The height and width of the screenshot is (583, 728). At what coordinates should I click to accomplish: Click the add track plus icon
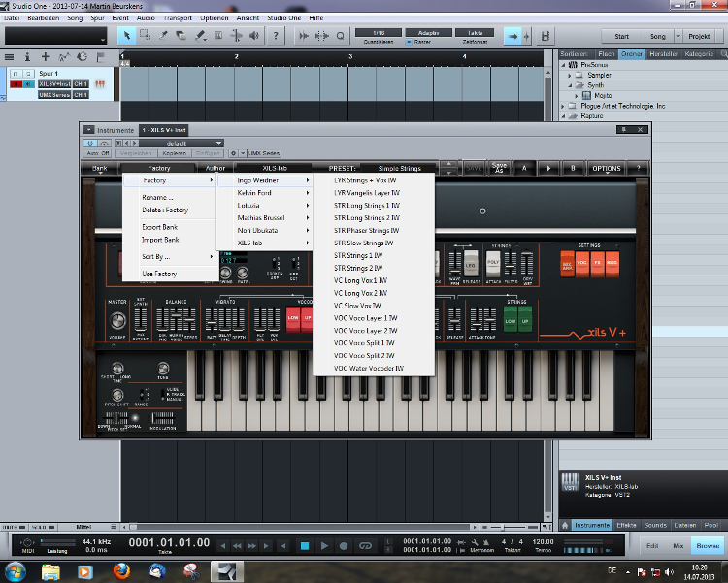coord(45,56)
